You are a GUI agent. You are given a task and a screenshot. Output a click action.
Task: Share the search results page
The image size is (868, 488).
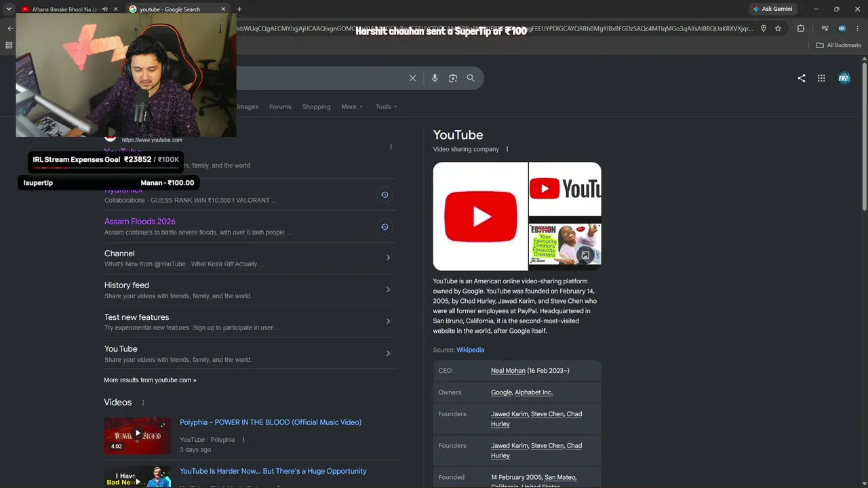point(802,78)
